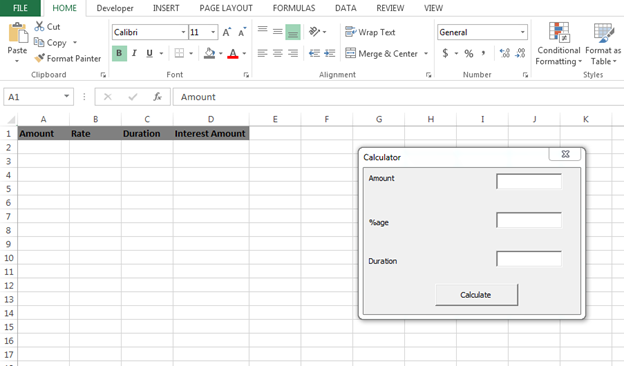Toggle Italic formatting
This screenshot has width=624, height=366.
(134, 53)
